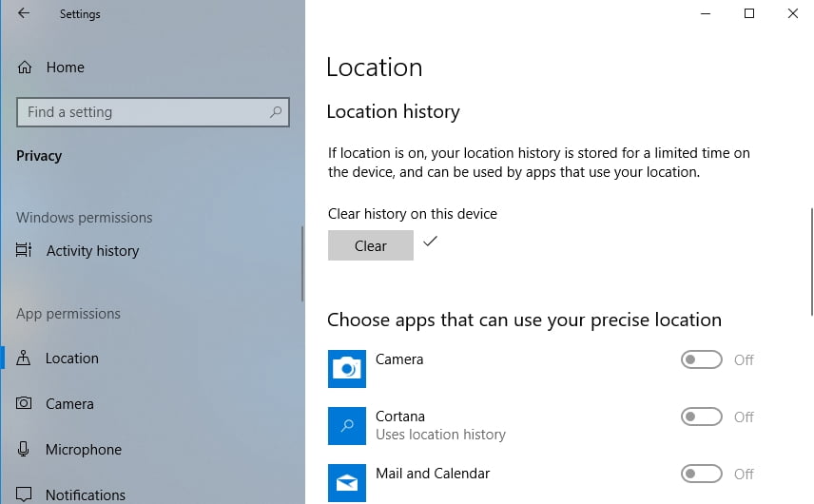Image resolution: width=814 pixels, height=504 pixels.
Task: Focus the Find a setting search box
Action: pyautogui.click(x=152, y=112)
